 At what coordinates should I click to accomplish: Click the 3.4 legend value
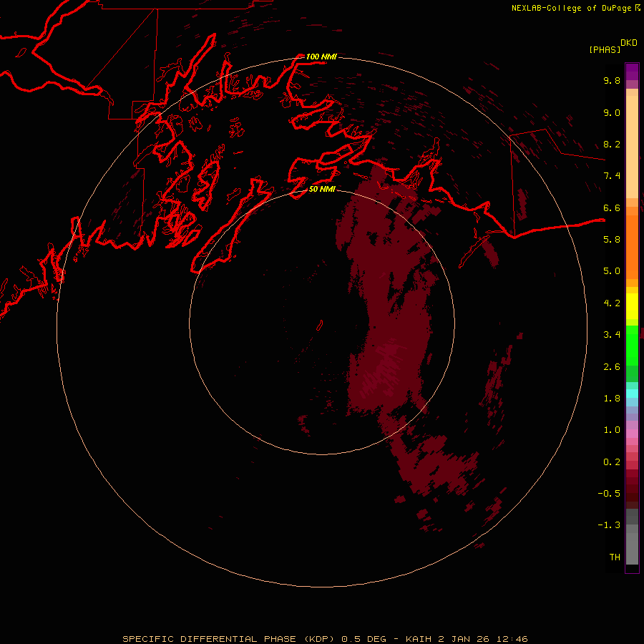tap(612, 335)
